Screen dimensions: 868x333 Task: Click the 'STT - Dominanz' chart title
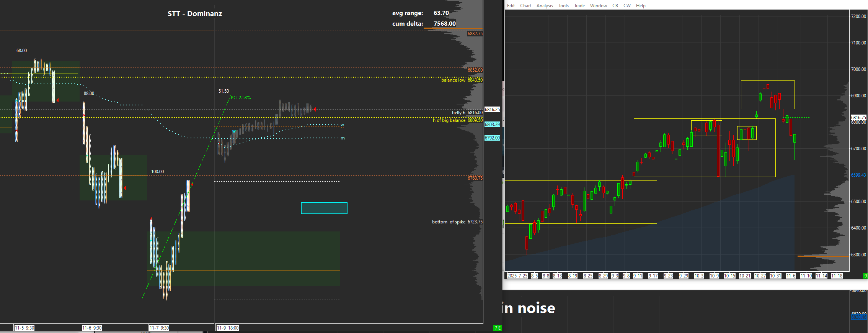click(195, 14)
